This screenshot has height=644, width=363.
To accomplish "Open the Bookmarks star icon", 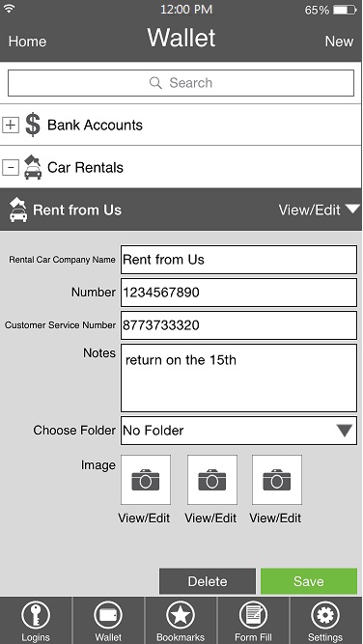I will coord(181,615).
